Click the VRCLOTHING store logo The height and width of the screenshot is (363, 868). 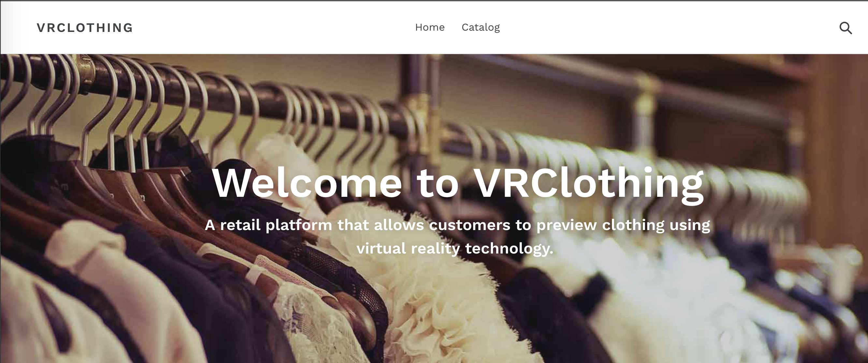tap(85, 28)
